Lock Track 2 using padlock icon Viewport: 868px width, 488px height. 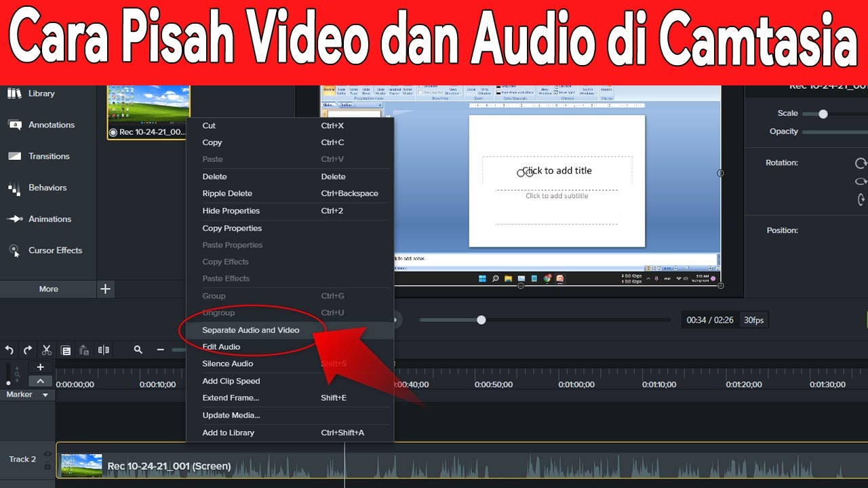(x=47, y=466)
